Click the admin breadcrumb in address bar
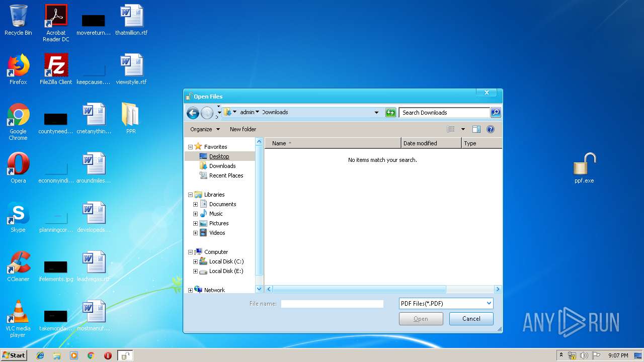The height and width of the screenshot is (362, 644). [x=247, y=113]
